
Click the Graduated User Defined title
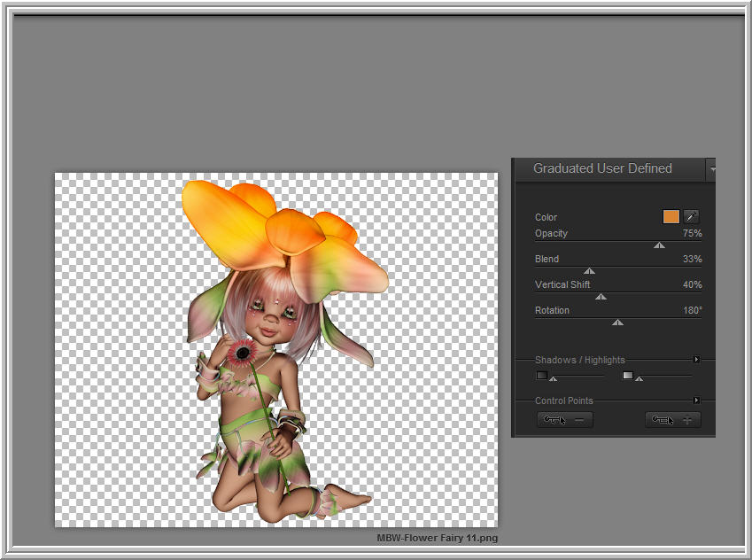coord(602,168)
